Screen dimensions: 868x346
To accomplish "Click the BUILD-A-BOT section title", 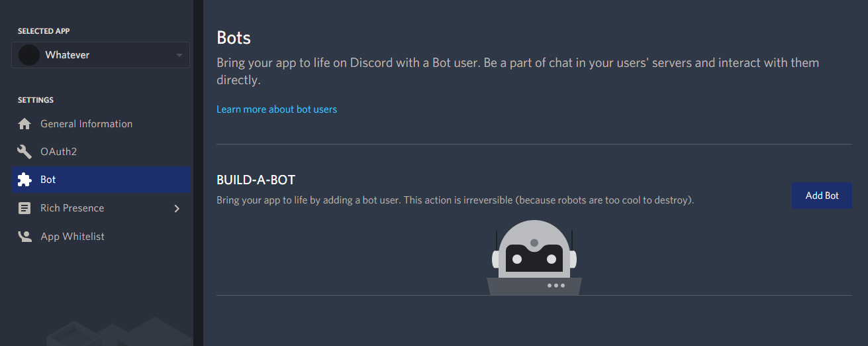I will pos(256,180).
